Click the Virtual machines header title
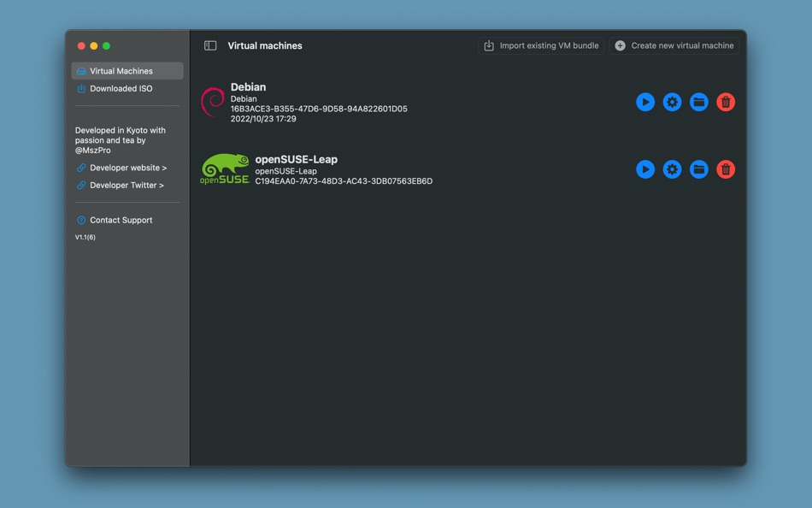Viewport: 812px width, 508px height. point(265,45)
